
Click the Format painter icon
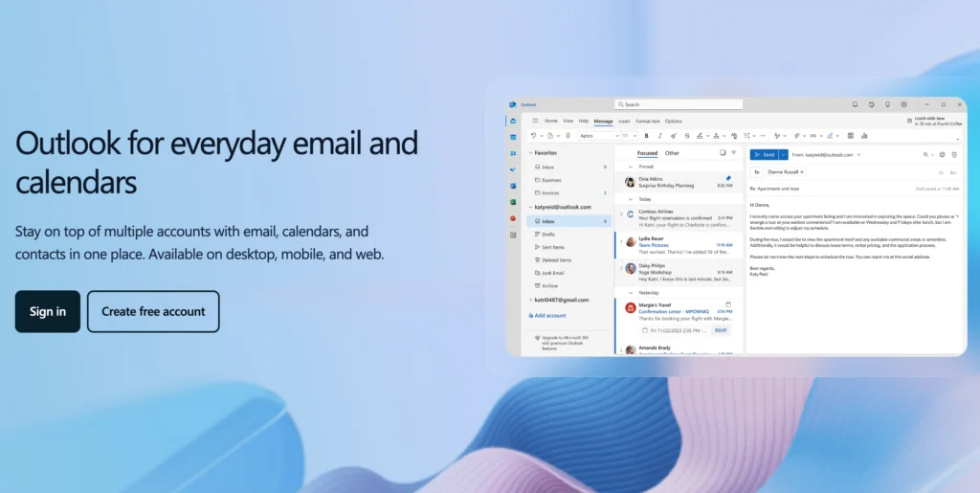568,136
